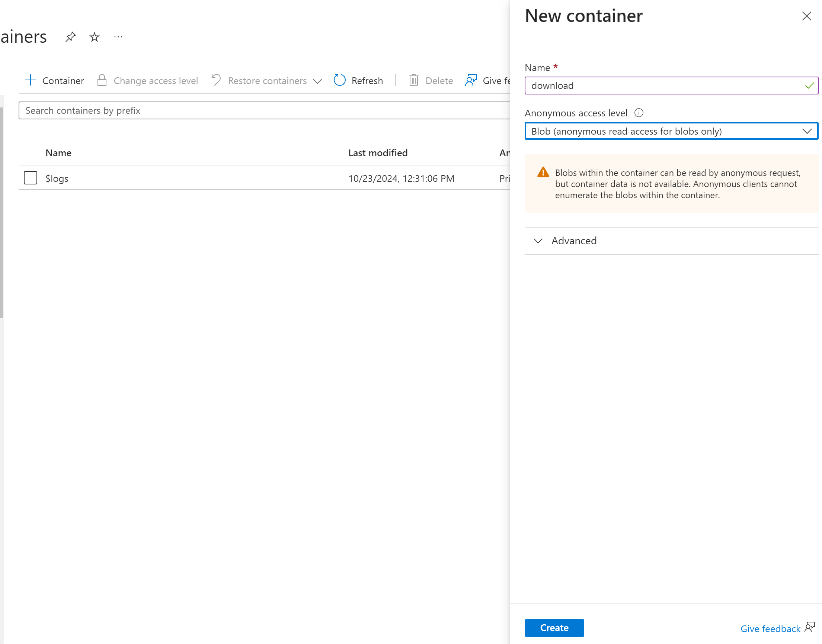Screen dimensions: 822x644
Task: Click the pin to dashboard icon
Action: (x=71, y=37)
